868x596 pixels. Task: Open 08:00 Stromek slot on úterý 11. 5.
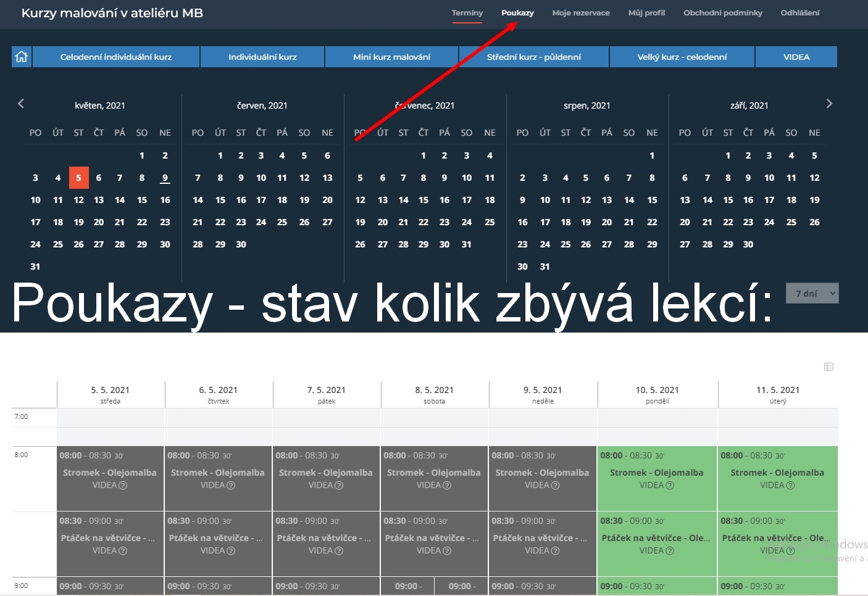click(x=778, y=478)
